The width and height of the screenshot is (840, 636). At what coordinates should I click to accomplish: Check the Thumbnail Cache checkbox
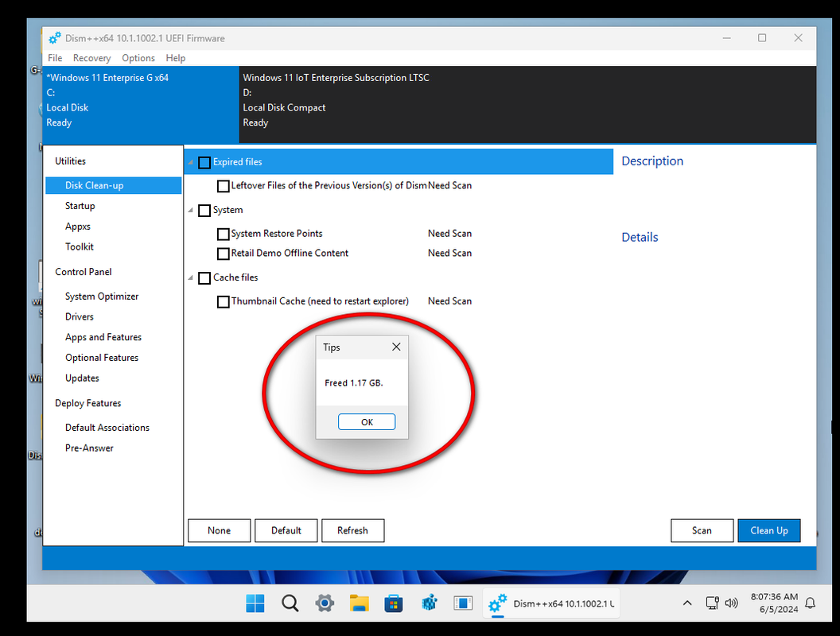tap(223, 302)
